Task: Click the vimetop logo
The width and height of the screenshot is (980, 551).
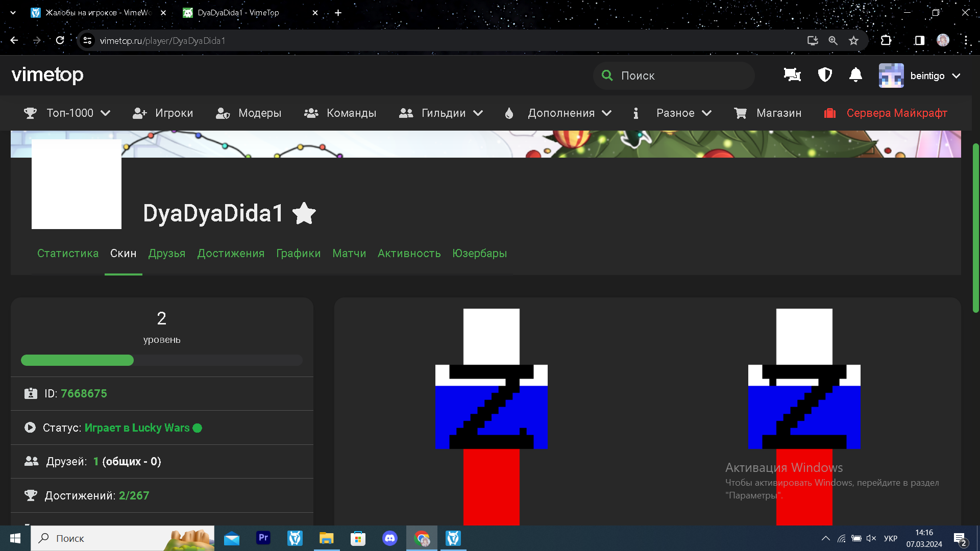Action: coord(47,75)
